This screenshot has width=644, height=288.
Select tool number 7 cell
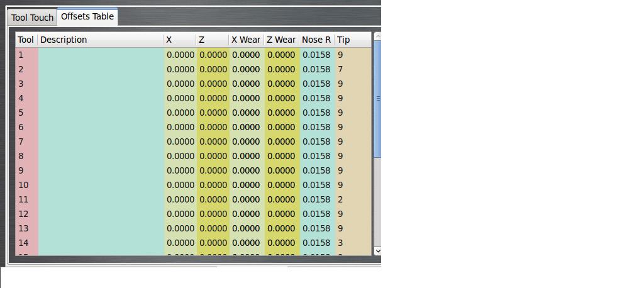pyautogui.click(x=26, y=141)
